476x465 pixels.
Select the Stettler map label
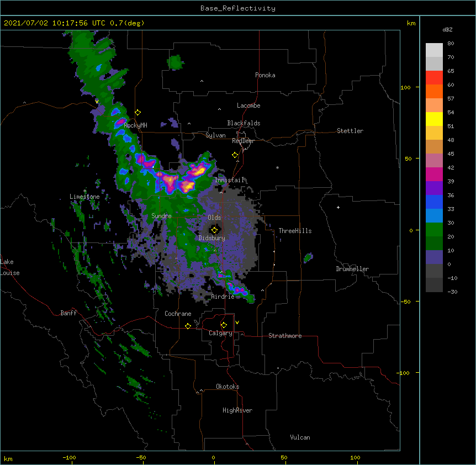[350, 131]
